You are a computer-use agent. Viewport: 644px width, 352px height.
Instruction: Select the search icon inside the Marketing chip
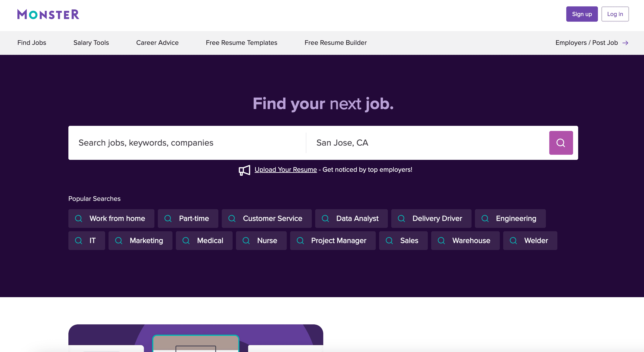click(119, 240)
